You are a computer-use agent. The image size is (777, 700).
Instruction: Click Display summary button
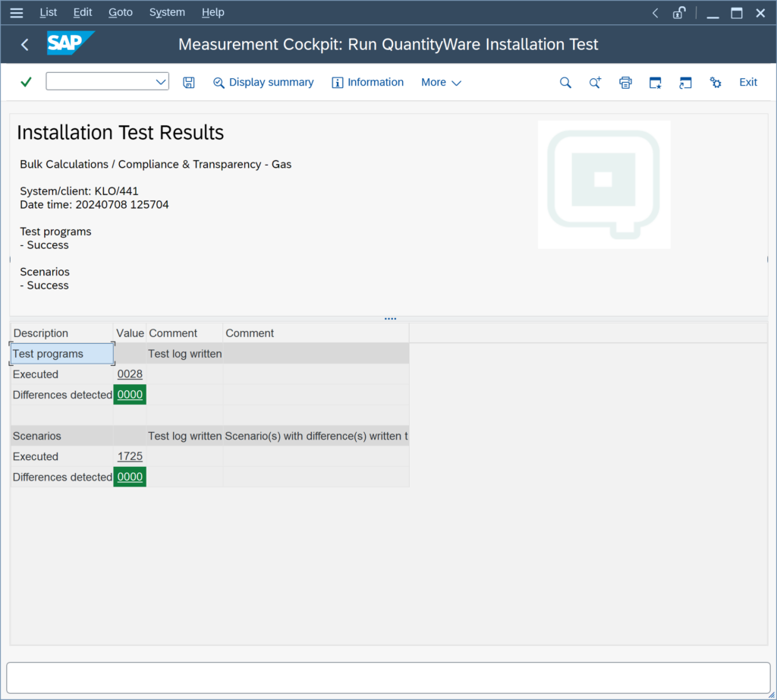coord(263,82)
